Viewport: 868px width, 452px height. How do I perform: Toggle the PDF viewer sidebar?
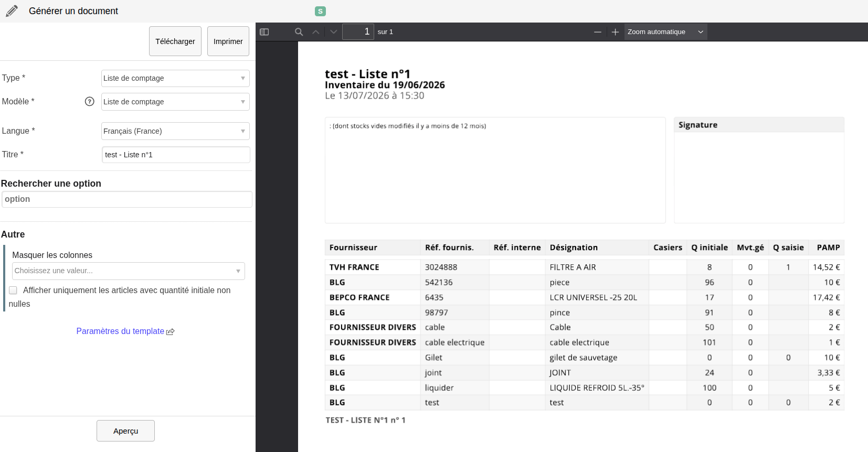tap(264, 32)
